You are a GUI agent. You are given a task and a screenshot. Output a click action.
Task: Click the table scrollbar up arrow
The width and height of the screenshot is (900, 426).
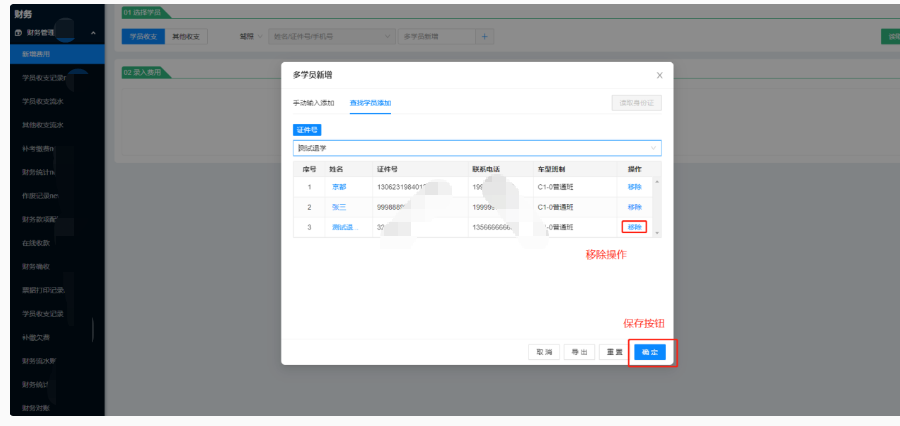[x=657, y=182]
